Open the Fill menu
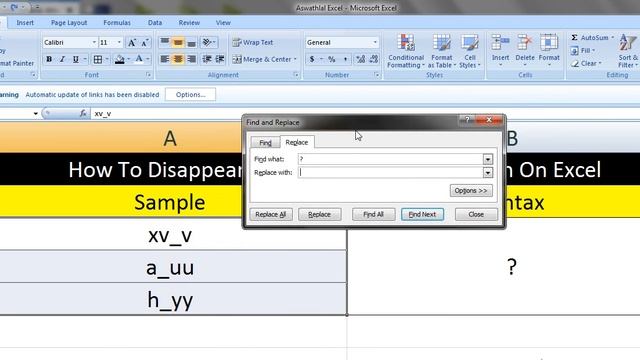 [583, 51]
